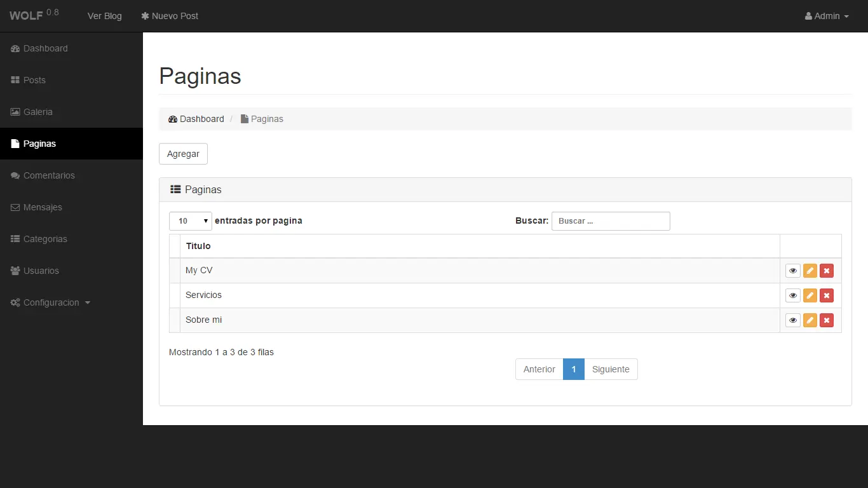Go to Galeria in the sidebar

71,112
